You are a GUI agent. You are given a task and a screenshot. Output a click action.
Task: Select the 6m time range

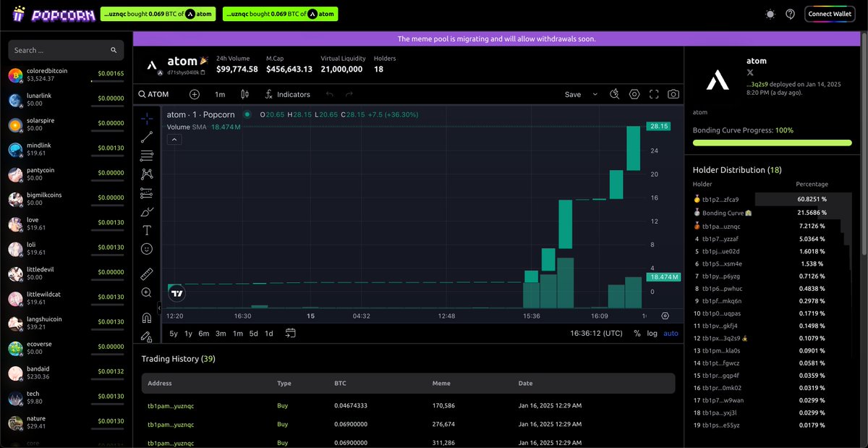point(204,334)
